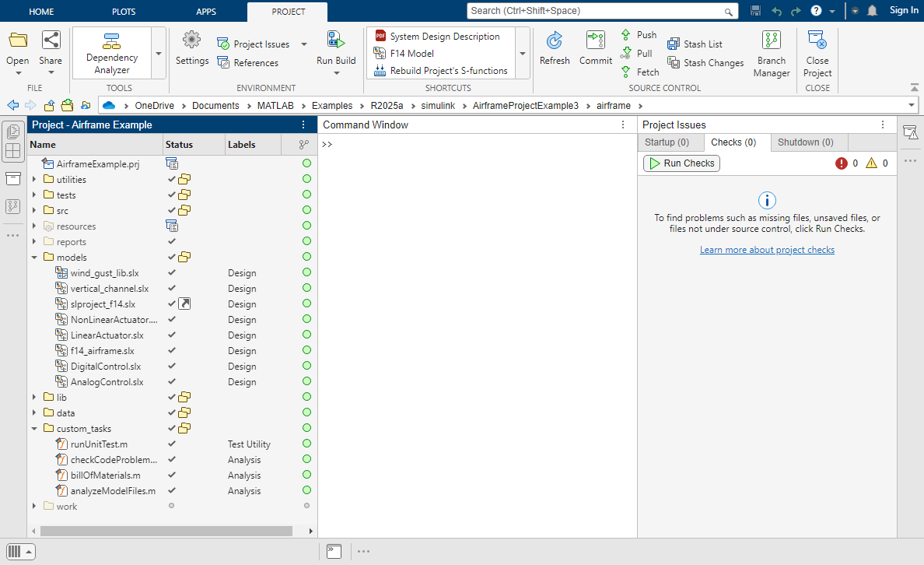
Task: Switch to the PLOTS tab
Action: coord(124,12)
